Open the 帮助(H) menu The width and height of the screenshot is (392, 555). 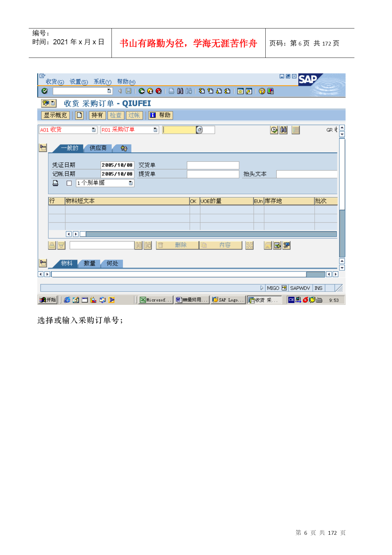(126, 82)
